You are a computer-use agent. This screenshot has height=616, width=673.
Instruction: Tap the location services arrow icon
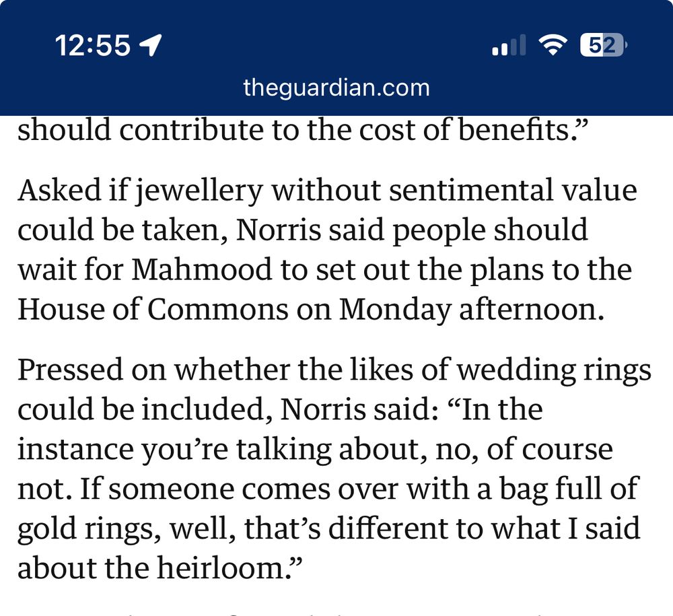point(151,45)
